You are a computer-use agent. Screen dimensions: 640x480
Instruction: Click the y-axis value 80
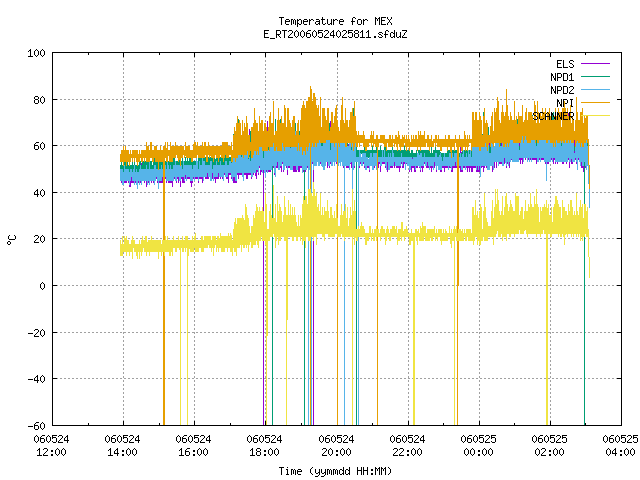(x=39, y=100)
